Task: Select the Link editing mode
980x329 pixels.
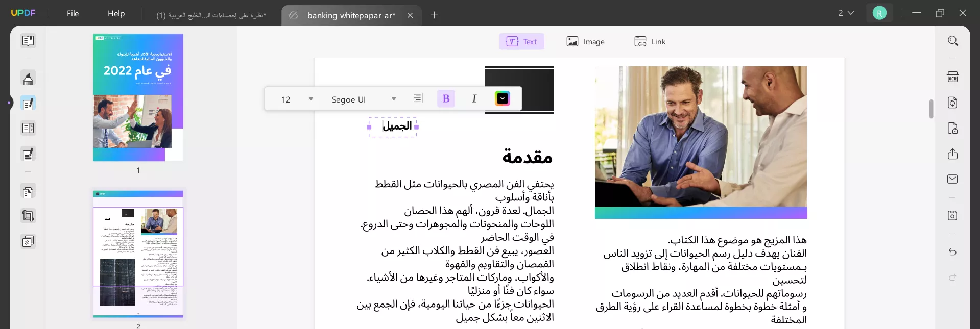Action: pos(650,42)
